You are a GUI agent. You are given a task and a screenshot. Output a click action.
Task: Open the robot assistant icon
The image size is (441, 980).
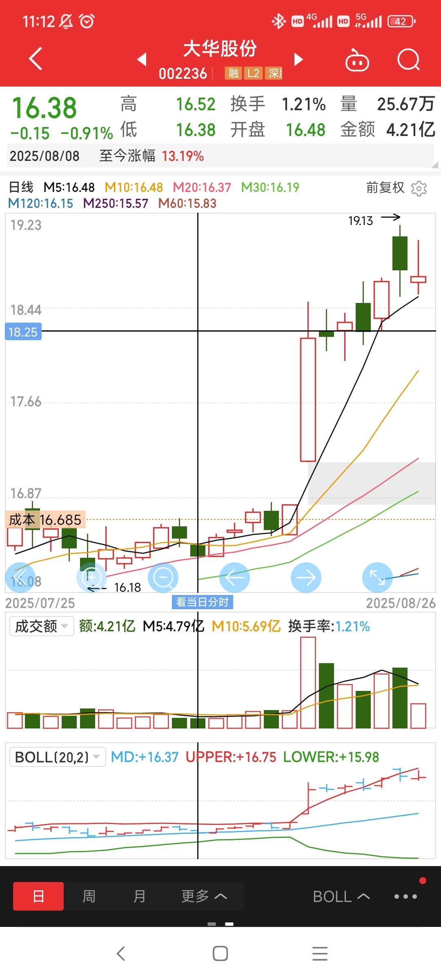click(357, 60)
